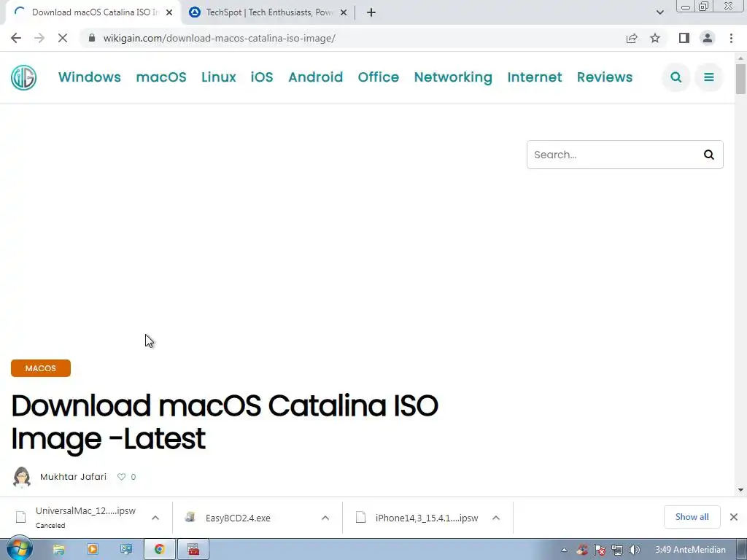This screenshot has height=560, width=747.
Task: Open the Office category
Action: 379,77
